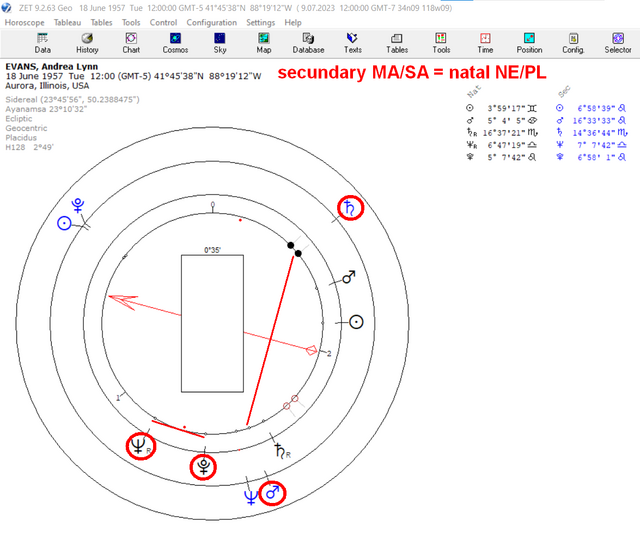The image size is (640, 546).
Task: Open the Control menu
Action: point(163,22)
